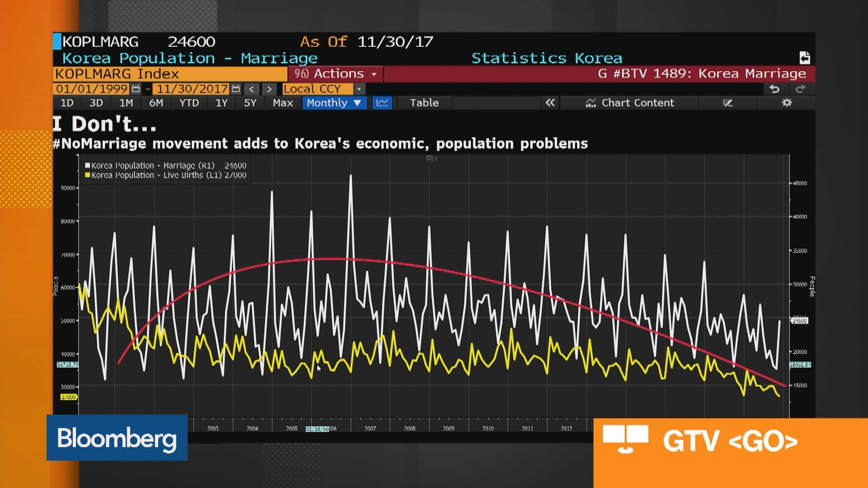Viewport: 868px width, 488px height.
Task: Click the yellow 27000 left-axis value tag
Action: (69, 397)
